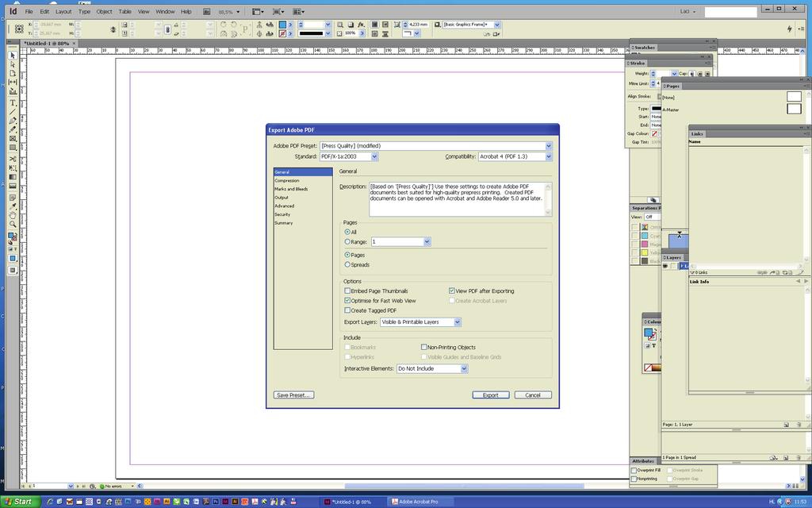Click the Gap Colour swatch in Stroke panel

point(655,133)
